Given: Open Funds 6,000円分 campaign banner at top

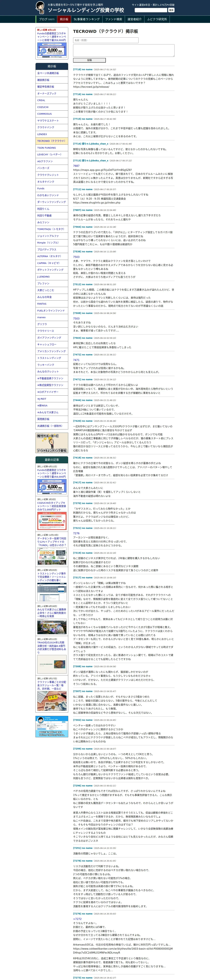Looking at the screenshot, I should (x=52, y=50).
